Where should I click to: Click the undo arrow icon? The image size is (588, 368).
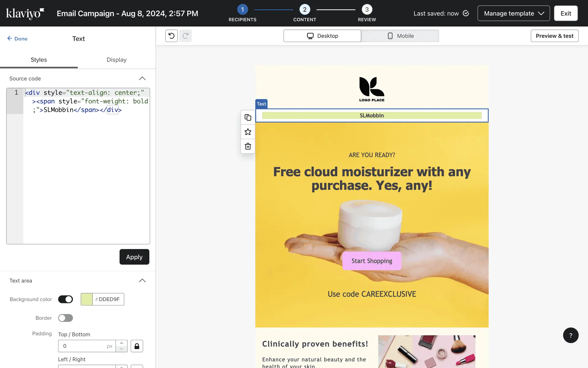pyautogui.click(x=171, y=36)
